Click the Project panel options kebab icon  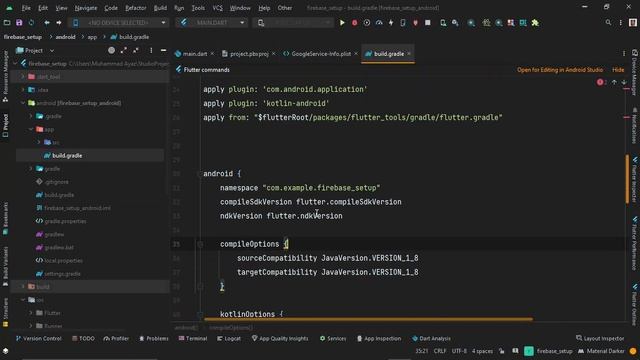[151, 50]
